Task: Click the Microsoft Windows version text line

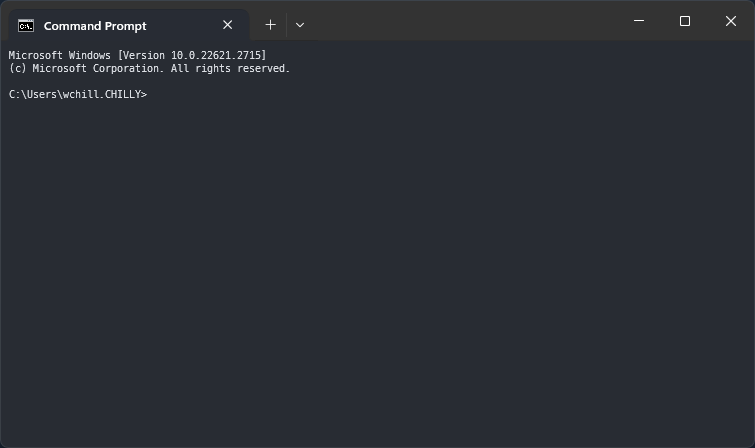Action: [x=137, y=55]
